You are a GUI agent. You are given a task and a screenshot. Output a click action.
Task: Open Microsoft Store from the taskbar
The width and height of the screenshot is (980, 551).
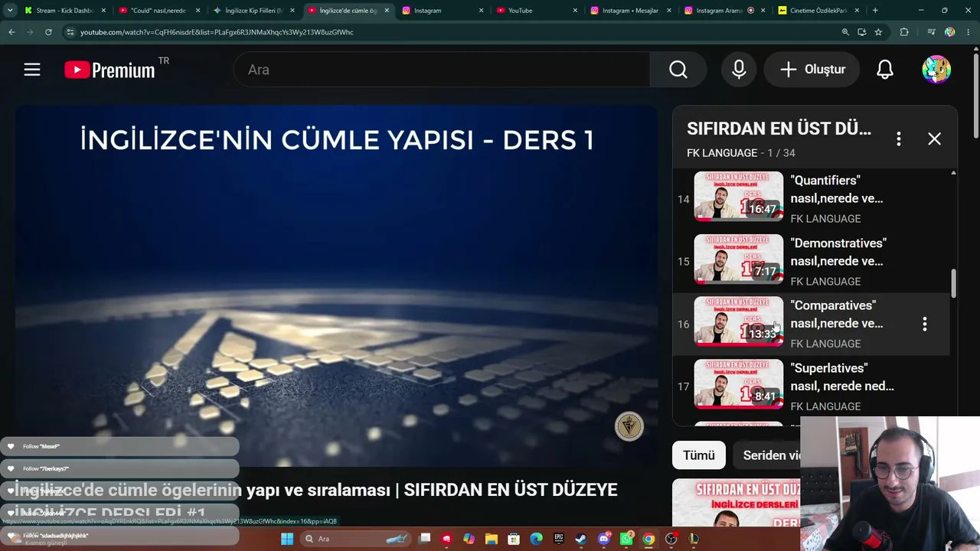514,539
